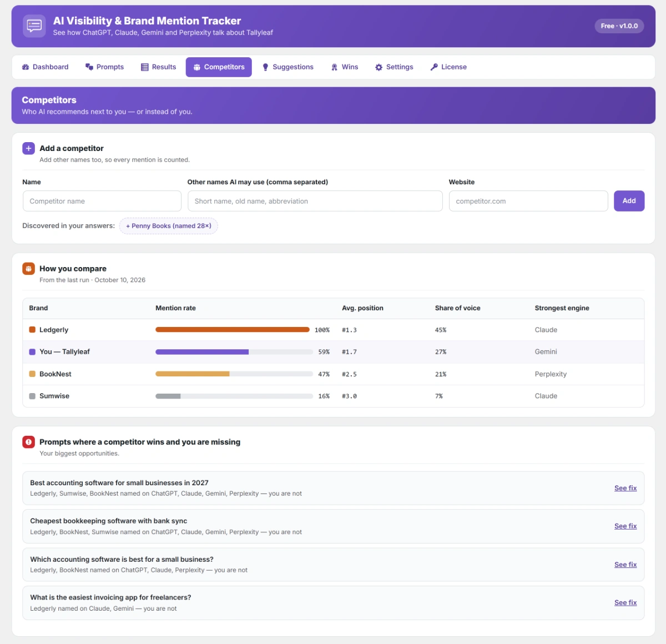Viewport: 666px width, 644px height.
Task: Select the Competitors tab
Action: pos(219,67)
